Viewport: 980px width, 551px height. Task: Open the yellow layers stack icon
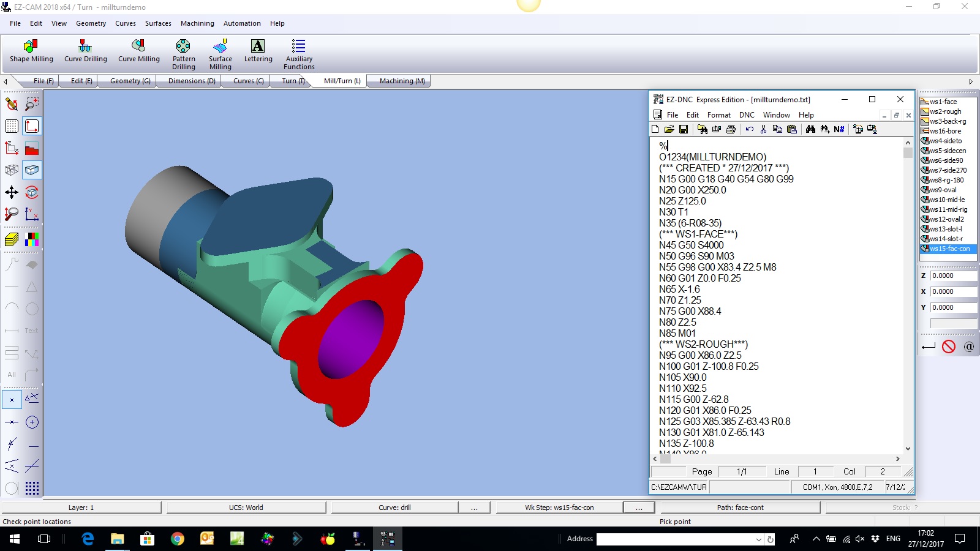12,239
